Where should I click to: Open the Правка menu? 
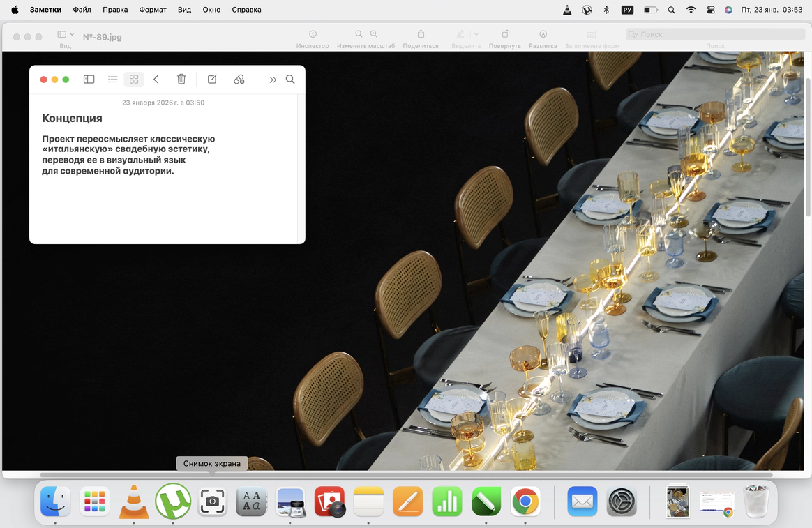click(x=115, y=10)
